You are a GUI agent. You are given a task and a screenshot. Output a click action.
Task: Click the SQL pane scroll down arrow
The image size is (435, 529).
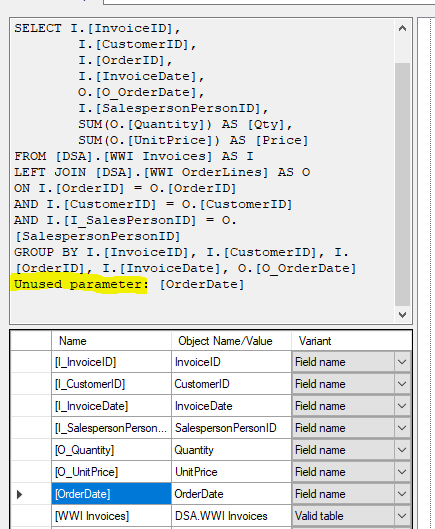coord(402,314)
